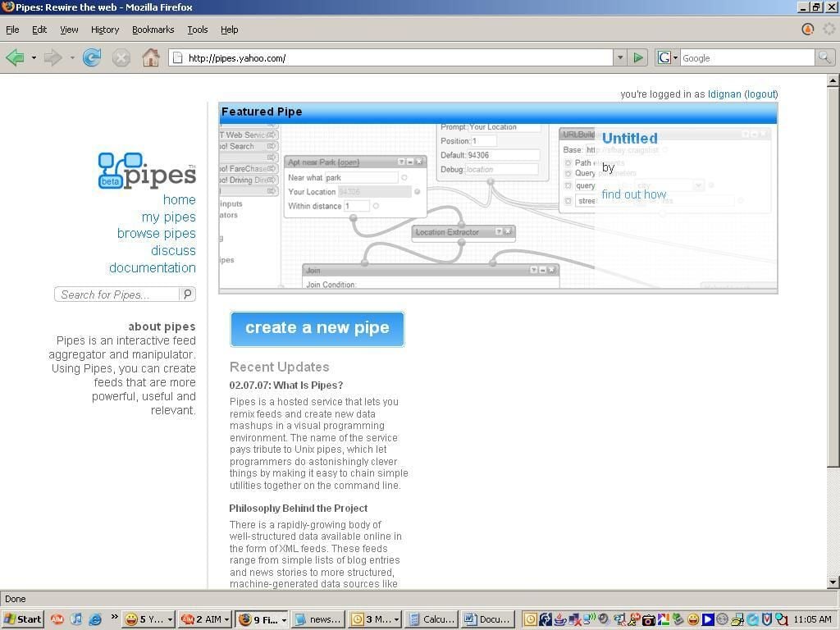The image size is (840, 630).
Task: Click the vertical scrollbar thumb
Action: click(833, 277)
